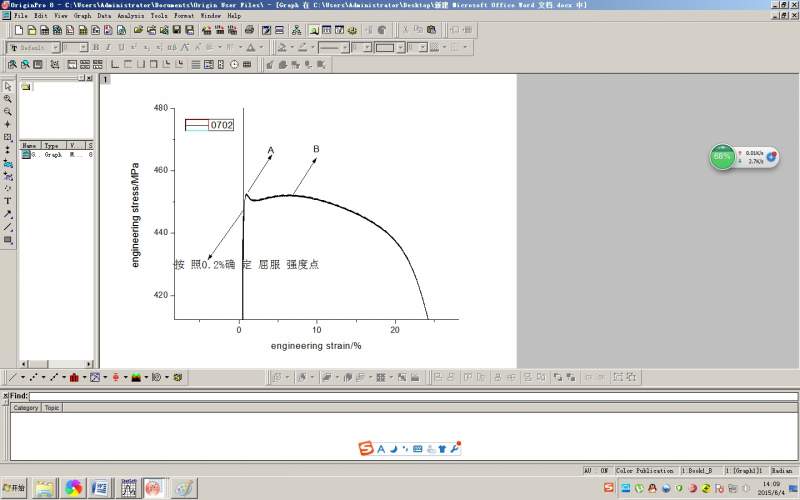Click the Find input field
The image size is (800, 500).
(413, 396)
